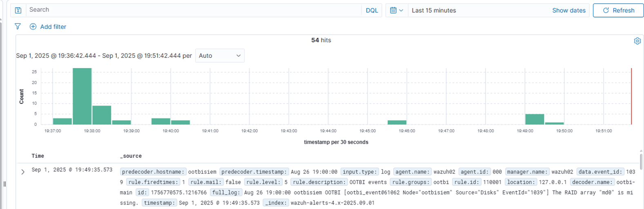Click the Add filter link text
The height and width of the screenshot is (209, 644).
tap(53, 26)
